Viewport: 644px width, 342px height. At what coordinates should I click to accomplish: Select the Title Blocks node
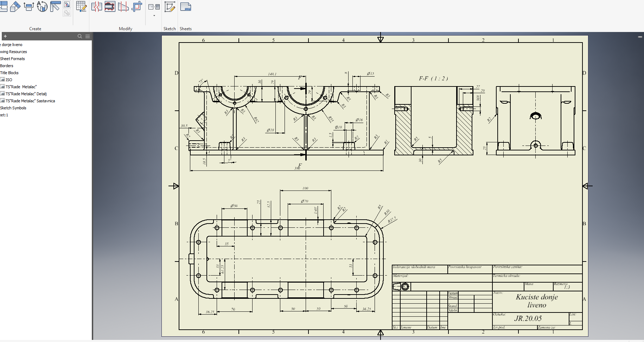click(x=9, y=73)
